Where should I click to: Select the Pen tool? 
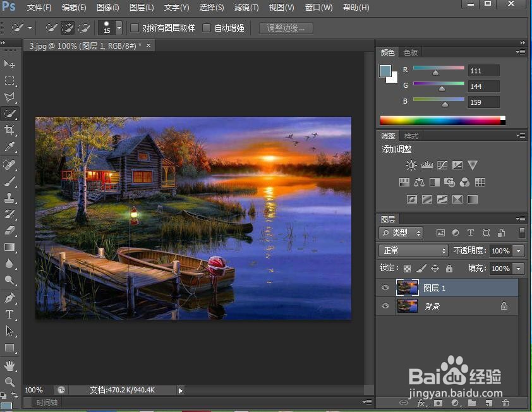[x=9, y=298]
